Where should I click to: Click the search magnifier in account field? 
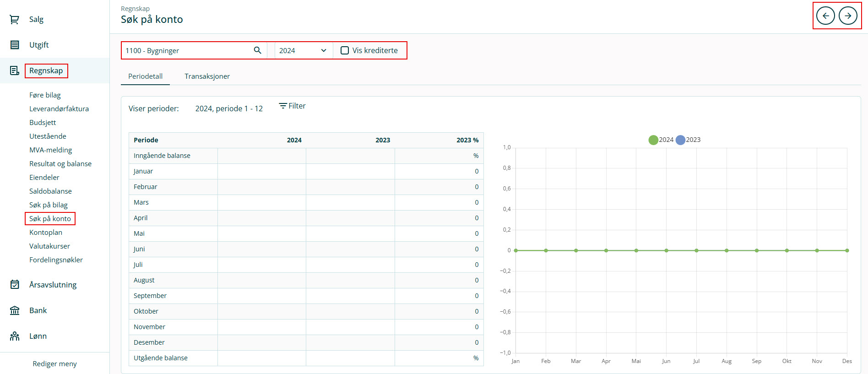coord(258,50)
